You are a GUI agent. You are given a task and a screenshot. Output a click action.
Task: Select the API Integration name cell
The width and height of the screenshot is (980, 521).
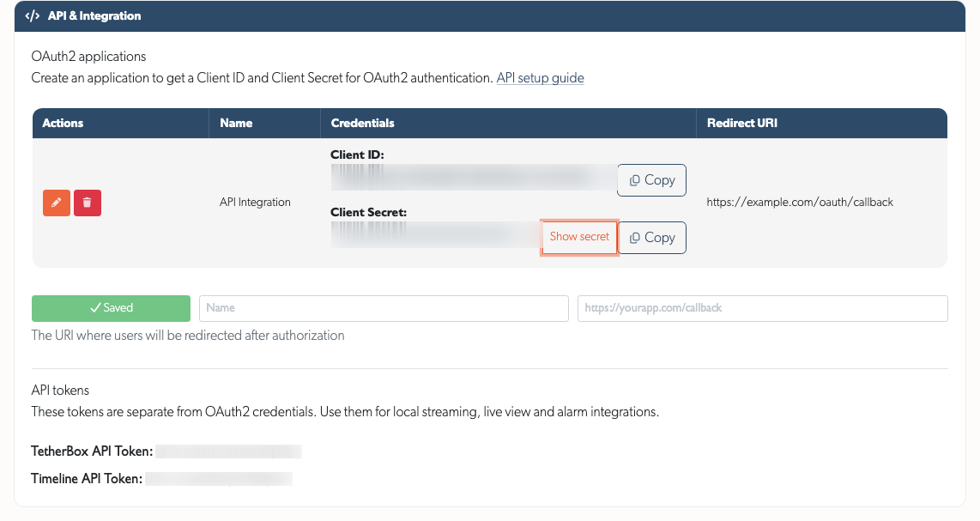coord(255,203)
